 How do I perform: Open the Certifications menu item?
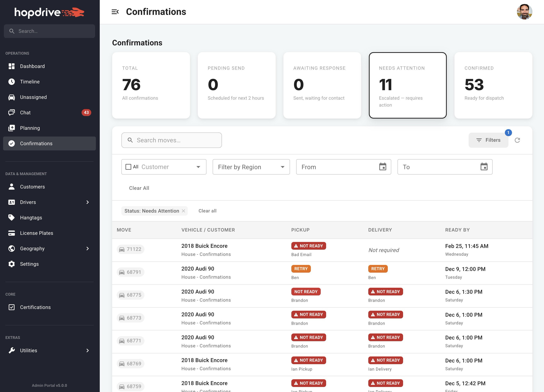pyautogui.click(x=35, y=307)
